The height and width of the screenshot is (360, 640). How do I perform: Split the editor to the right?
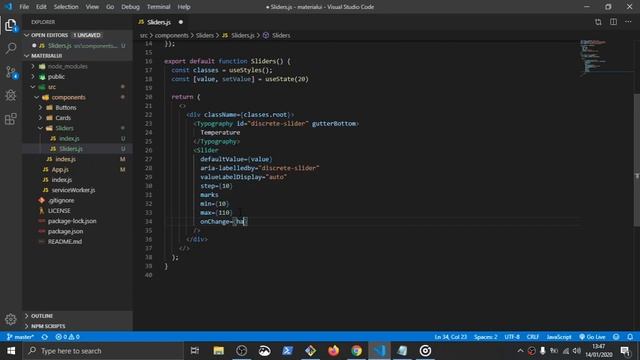(x=613, y=22)
